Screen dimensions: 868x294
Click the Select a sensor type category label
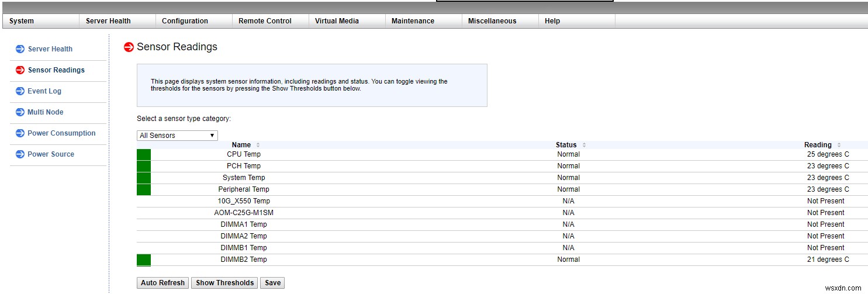(184, 119)
